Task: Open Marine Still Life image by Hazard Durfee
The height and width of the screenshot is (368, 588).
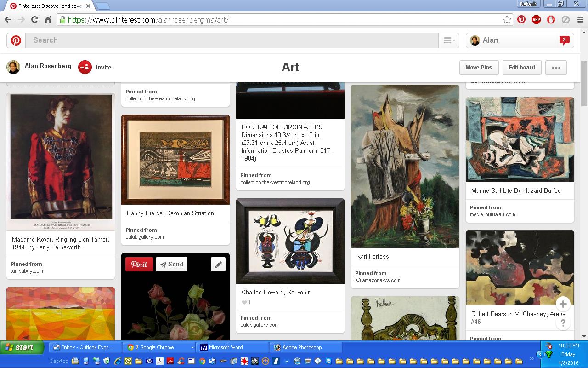Action: (520, 139)
